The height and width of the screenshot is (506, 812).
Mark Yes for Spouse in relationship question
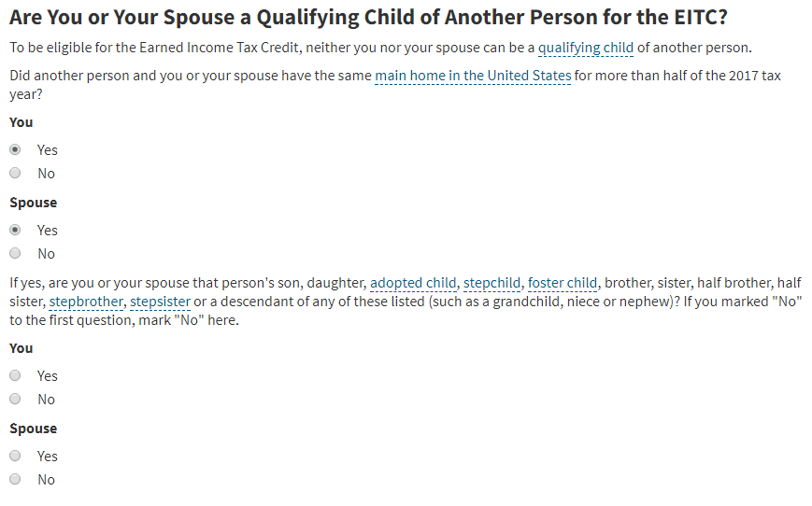point(15,456)
